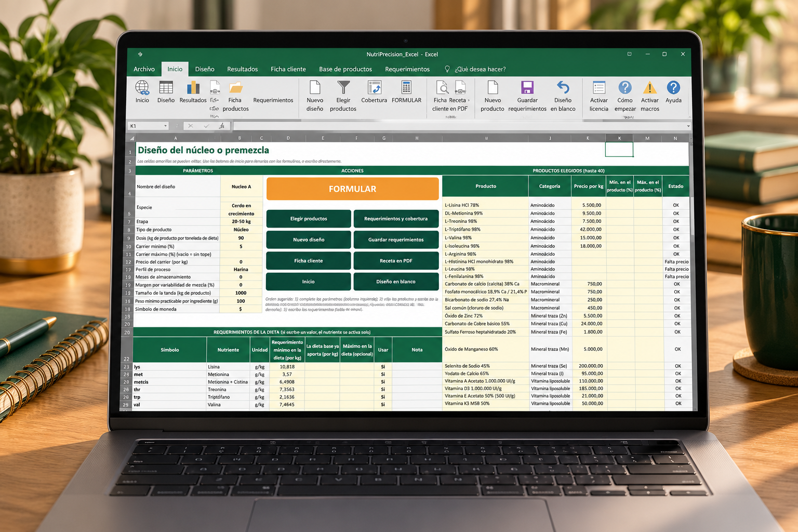Click the Inicio globe icon in ribbon
This screenshot has height=532, width=798.
click(142, 87)
